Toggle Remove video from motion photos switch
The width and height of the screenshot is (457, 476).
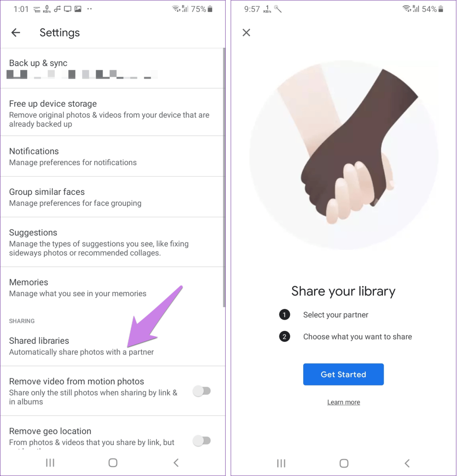click(x=202, y=391)
